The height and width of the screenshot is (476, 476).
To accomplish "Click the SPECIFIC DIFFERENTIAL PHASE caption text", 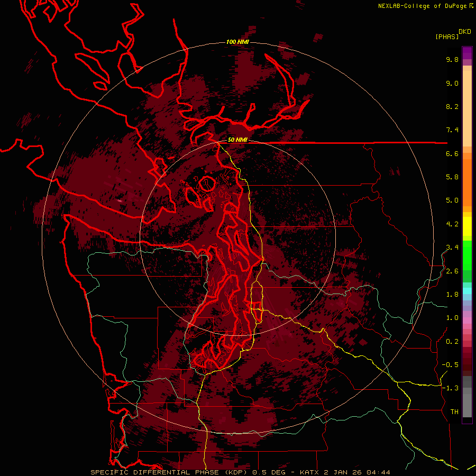I will click(154, 472).
